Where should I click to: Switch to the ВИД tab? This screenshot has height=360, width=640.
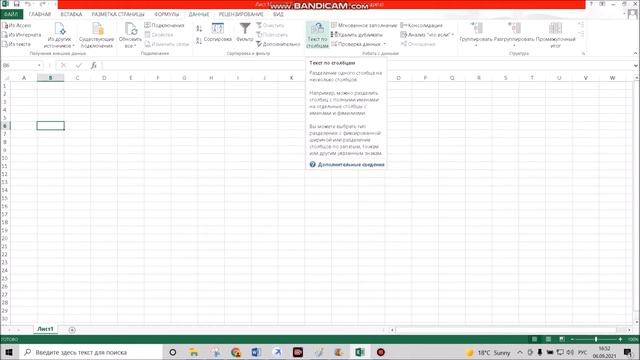tap(278, 14)
